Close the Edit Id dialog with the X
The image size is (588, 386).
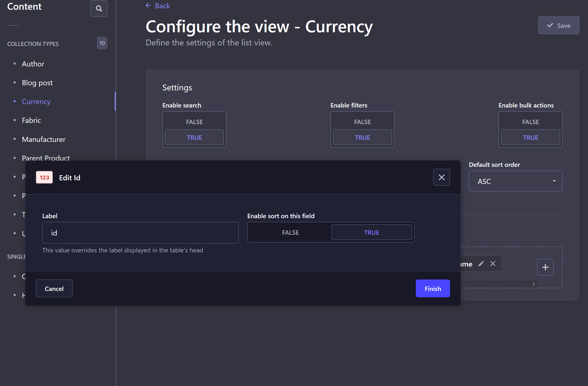[441, 177]
